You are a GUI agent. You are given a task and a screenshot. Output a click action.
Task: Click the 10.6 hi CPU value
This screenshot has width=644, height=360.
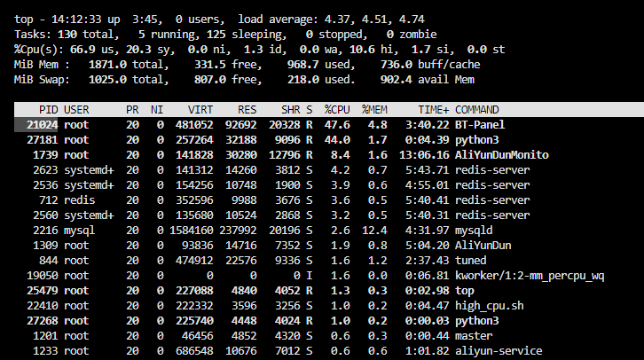tap(362, 50)
